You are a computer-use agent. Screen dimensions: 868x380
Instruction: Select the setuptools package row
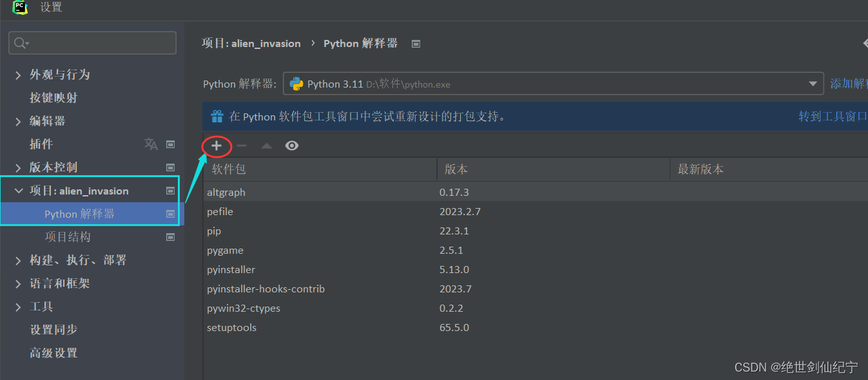535,327
